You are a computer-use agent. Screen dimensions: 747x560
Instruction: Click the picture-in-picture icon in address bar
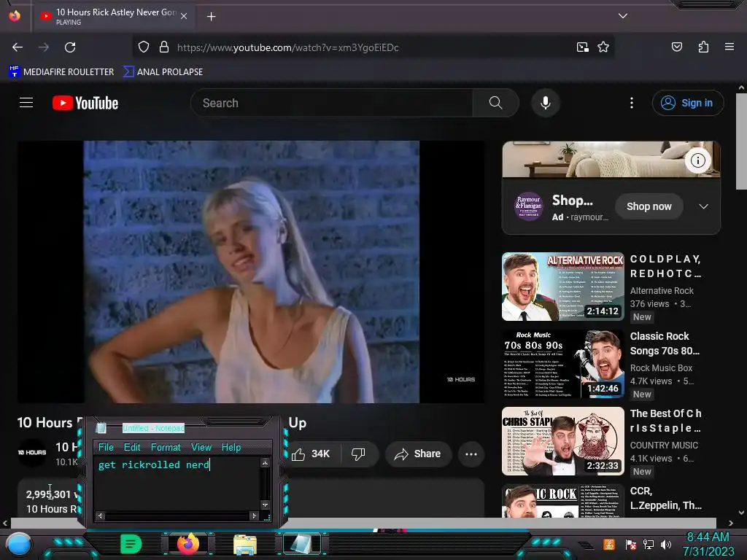(582, 47)
